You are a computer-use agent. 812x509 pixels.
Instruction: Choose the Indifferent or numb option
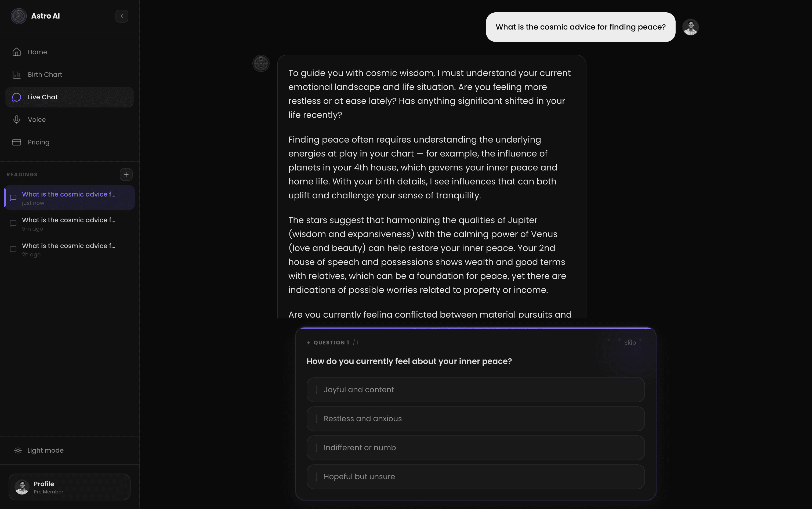tap(475, 448)
